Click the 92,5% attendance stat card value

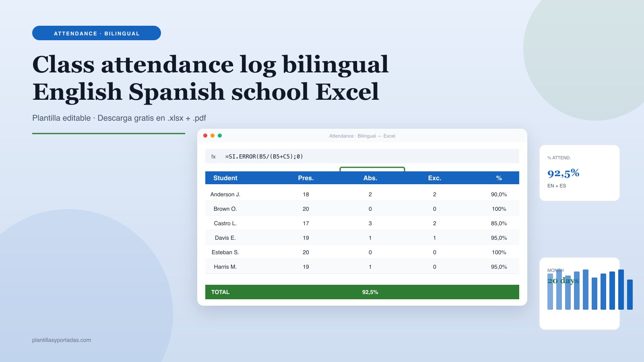(x=563, y=173)
